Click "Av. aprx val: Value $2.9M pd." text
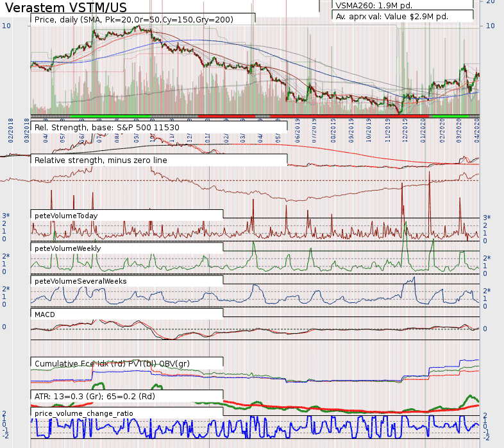Image resolution: width=504 pixels, height=448 pixels. (x=392, y=17)
